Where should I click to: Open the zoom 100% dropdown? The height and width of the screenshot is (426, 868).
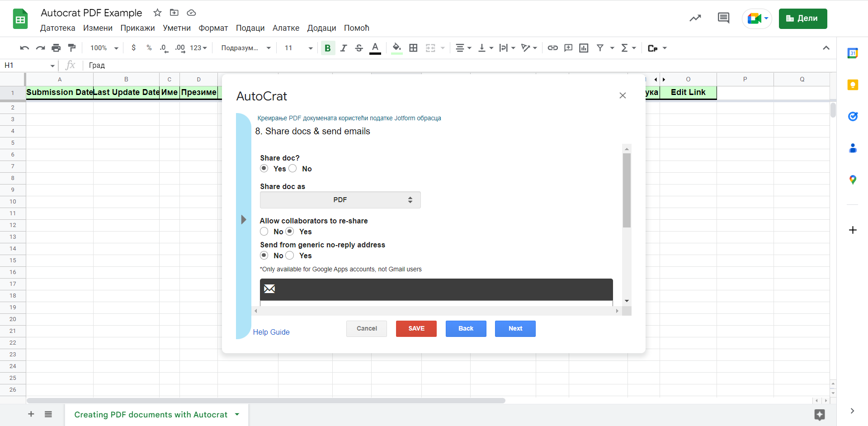[x=104, y=48]
